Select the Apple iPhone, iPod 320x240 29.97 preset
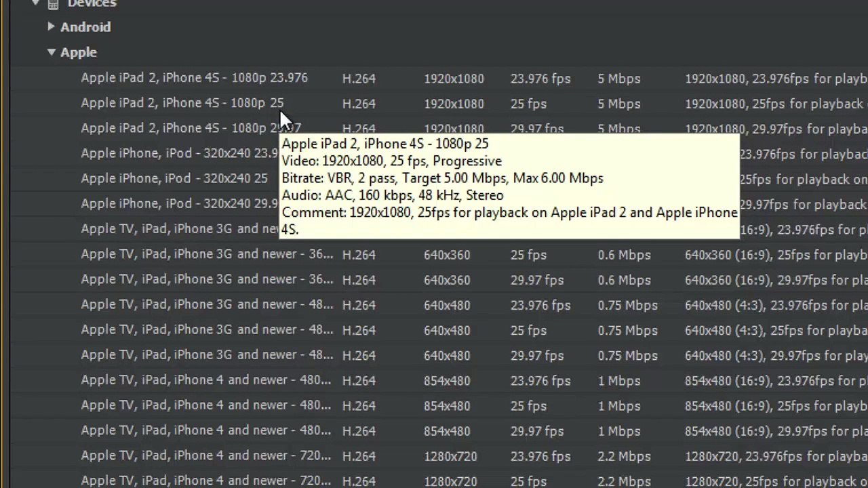The image size is (868, 488). tap(180, 203)
